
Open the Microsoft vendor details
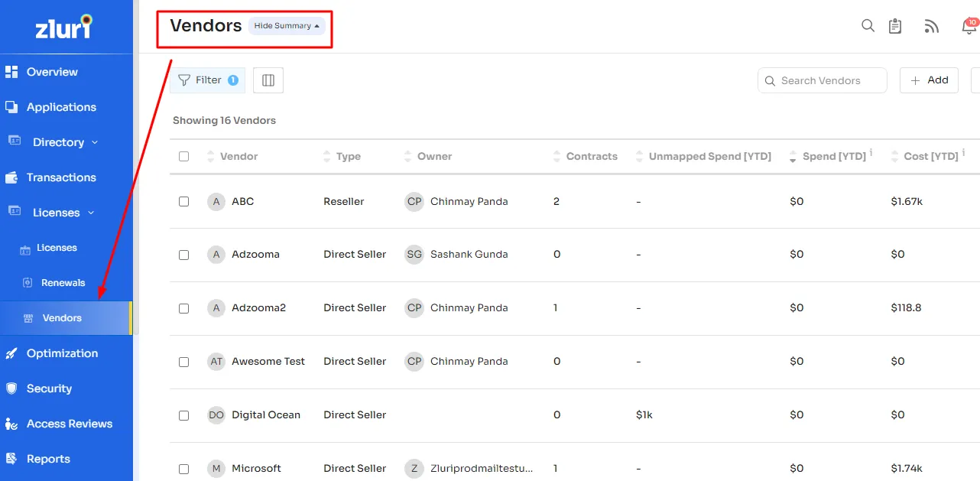(x=256, y=468)
